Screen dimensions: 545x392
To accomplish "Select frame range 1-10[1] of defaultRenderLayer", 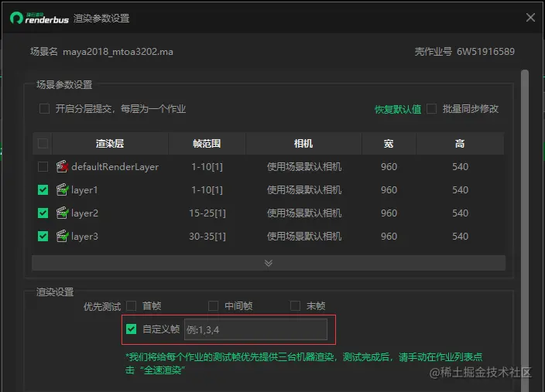I will tap(207, 167).
